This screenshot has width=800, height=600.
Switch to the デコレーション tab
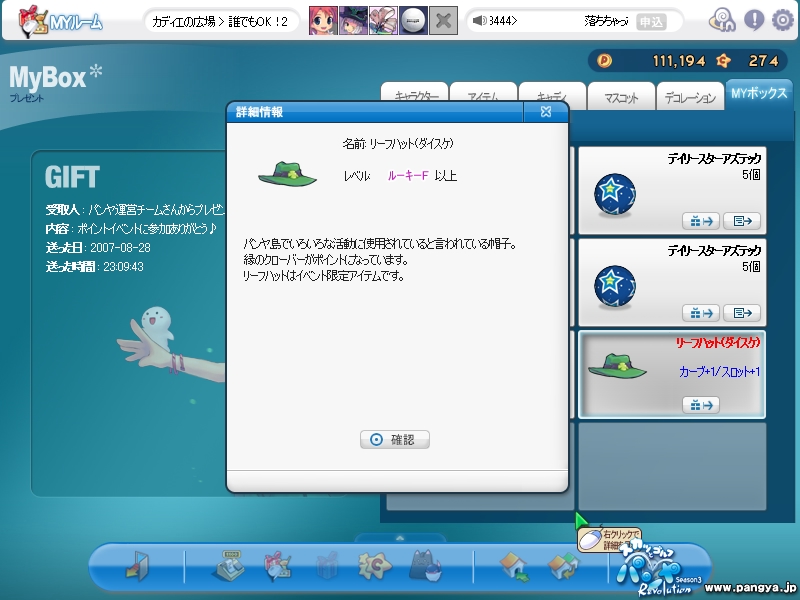tap(690, 95)
